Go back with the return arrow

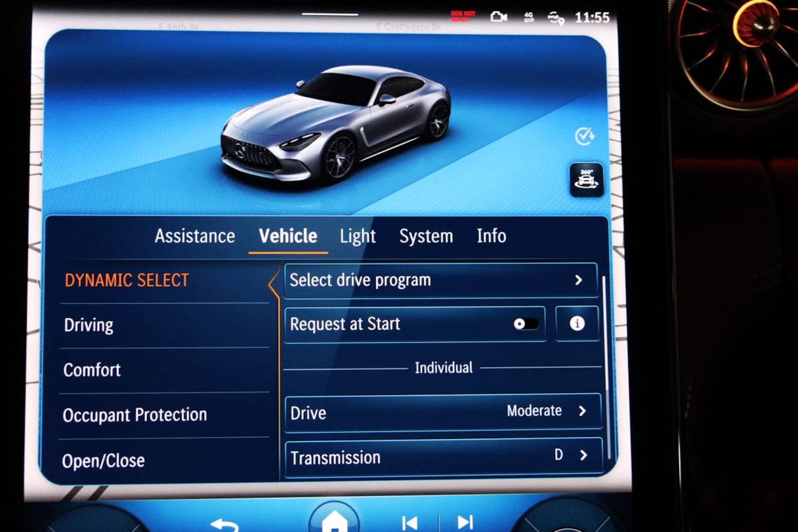tap(225, 524)
